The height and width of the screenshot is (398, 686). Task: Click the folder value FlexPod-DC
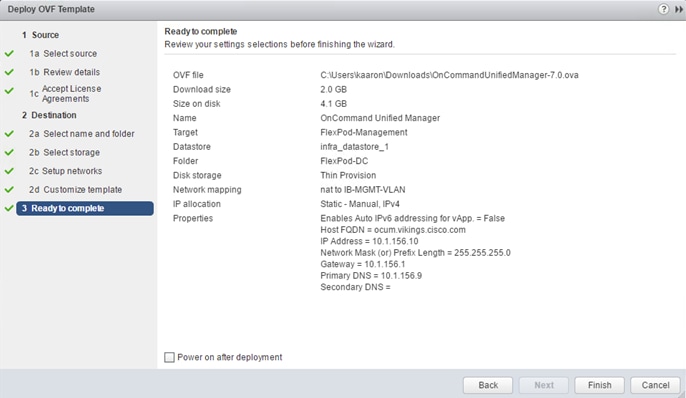pos(344,161)
